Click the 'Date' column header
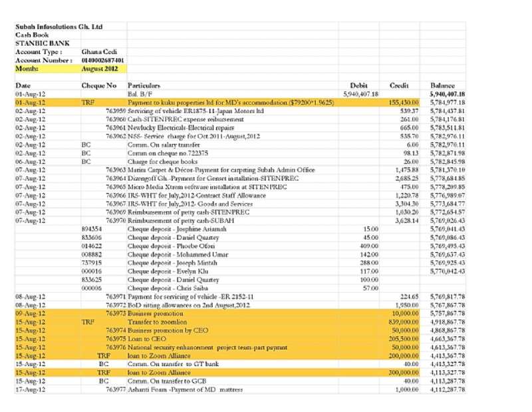532x412 pixels. (23, 86)
